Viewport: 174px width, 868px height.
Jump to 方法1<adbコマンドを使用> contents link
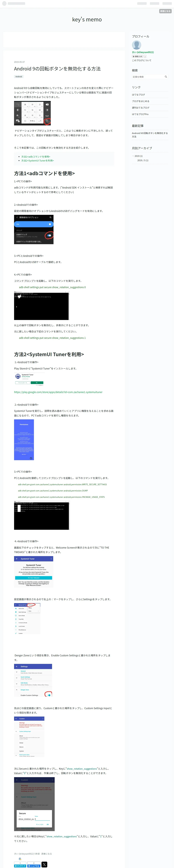[x=36, y=157]
